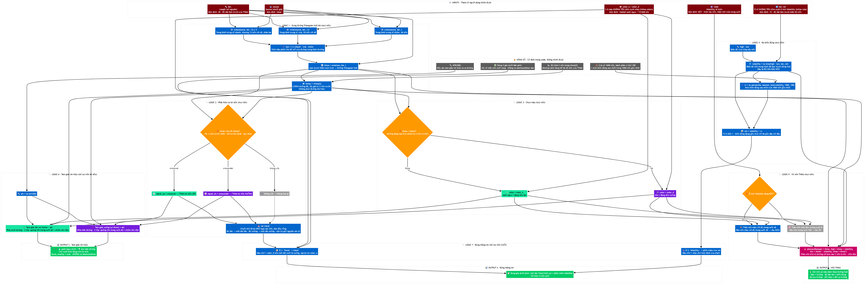This screenshot has width=868, height=285.
Task: Select the volat Volatility checkbox node
Action: [x=714, y=9]
